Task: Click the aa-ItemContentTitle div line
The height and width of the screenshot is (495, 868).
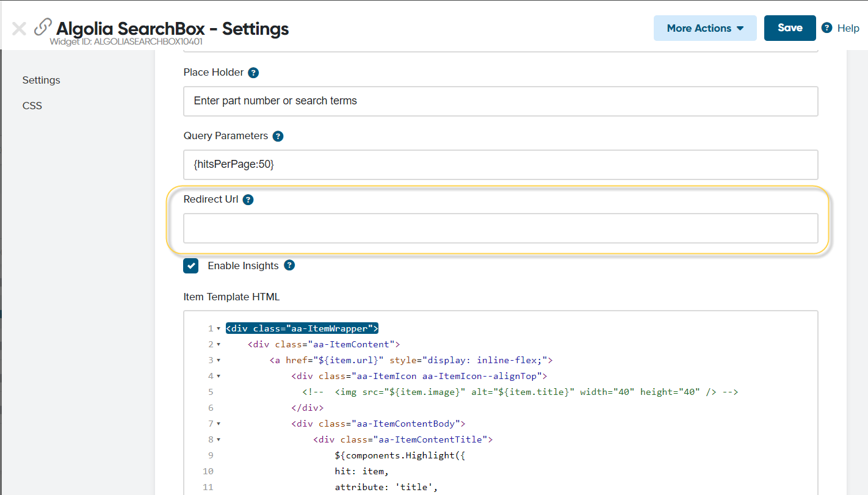Action: pos(403,439)
